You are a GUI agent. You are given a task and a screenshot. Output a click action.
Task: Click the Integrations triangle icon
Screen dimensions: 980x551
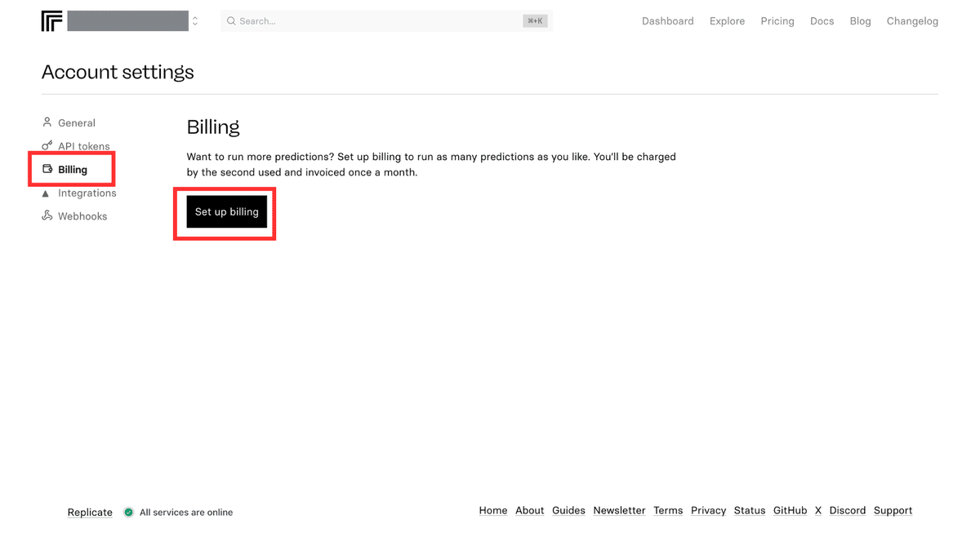coord(46,193)
